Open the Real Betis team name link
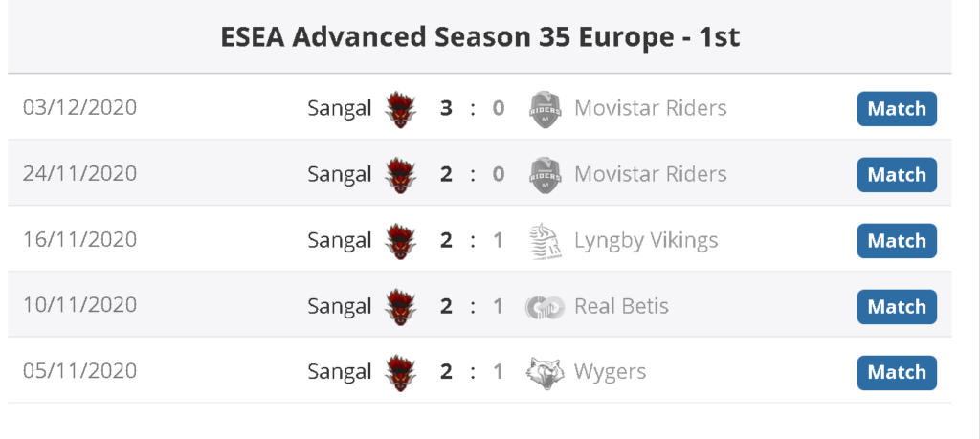 coord(621,306)
